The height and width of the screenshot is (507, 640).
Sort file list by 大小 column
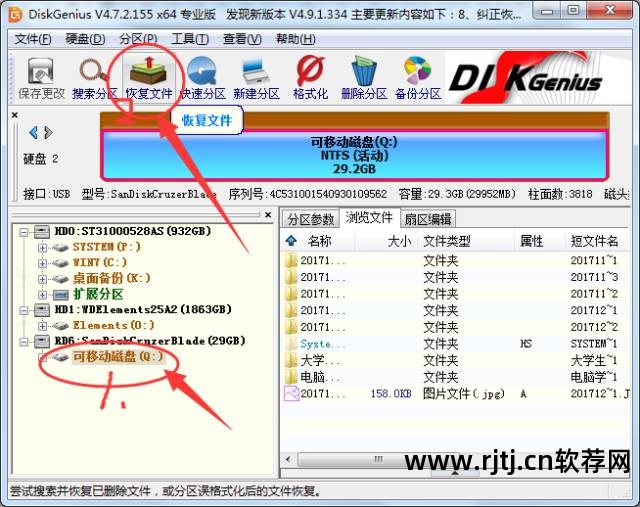[x=399, y=241]
